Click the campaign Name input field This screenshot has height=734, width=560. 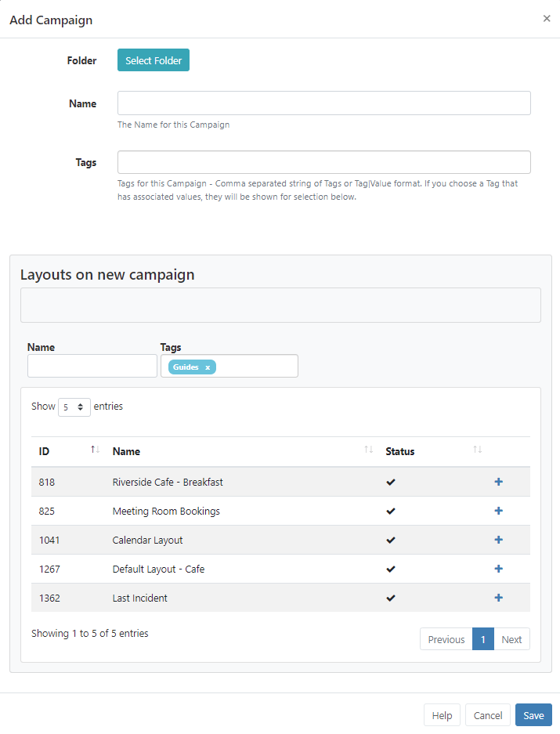323,103
